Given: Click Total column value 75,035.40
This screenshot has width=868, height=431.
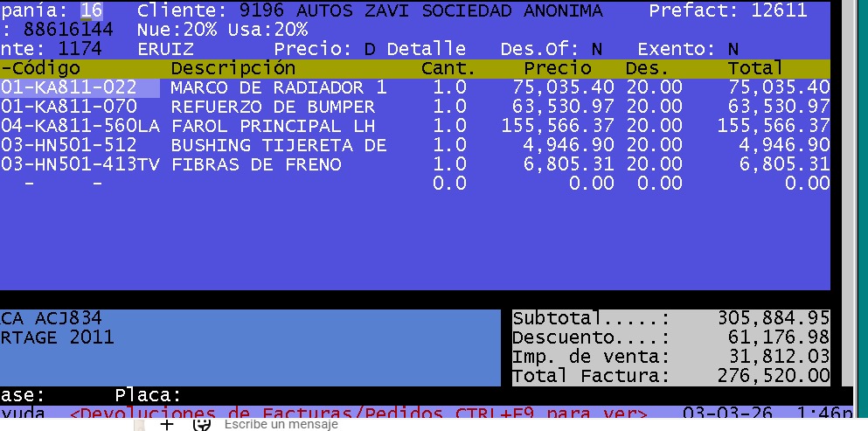Looking at the screenshot, I should [779, 87].
